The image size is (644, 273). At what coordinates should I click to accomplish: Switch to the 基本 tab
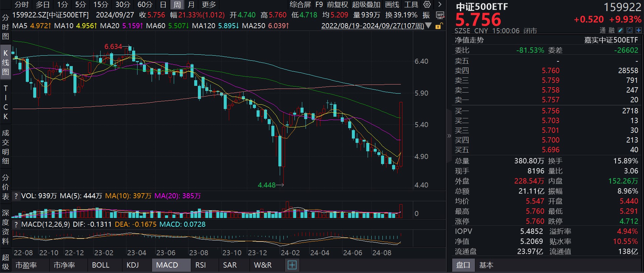coord(486,265)
